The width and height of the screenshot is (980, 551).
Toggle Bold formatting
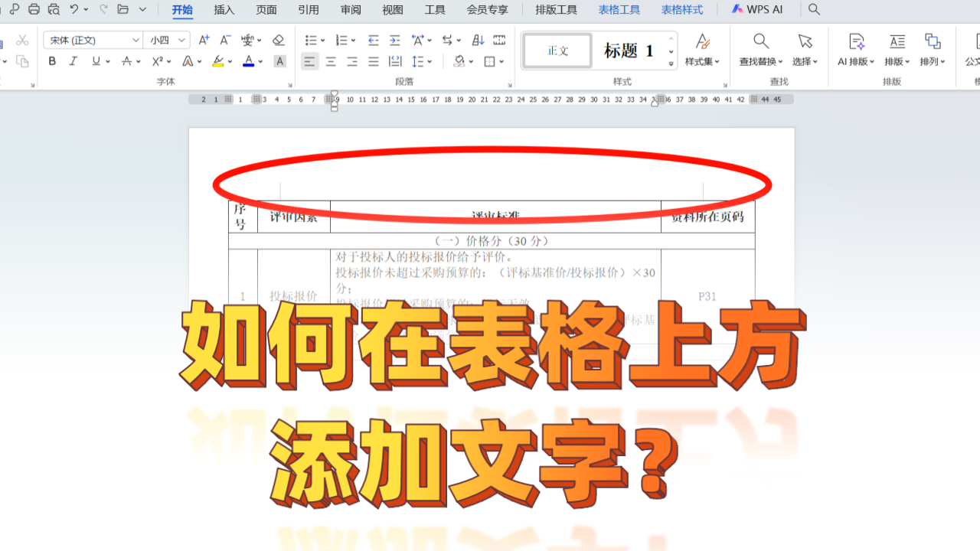point(52,61)
